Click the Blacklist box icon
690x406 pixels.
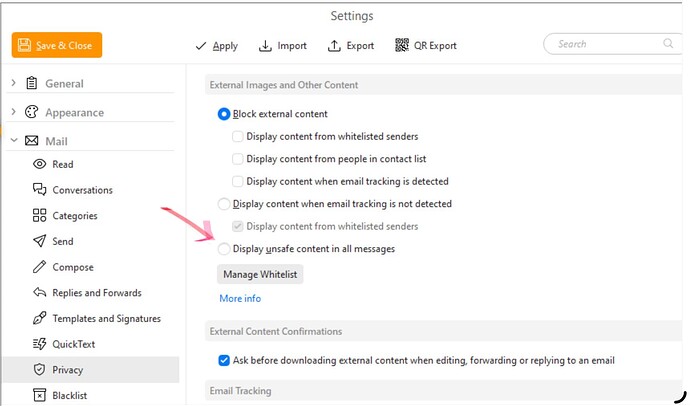[x=39, y=395]
